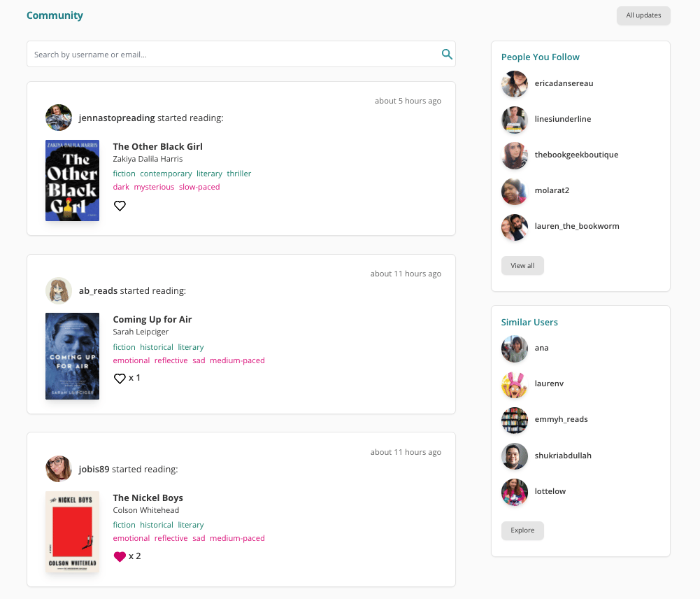Click the 'about 5 hours ago' timestamp

pyautogui.click(x=408, y=101)
